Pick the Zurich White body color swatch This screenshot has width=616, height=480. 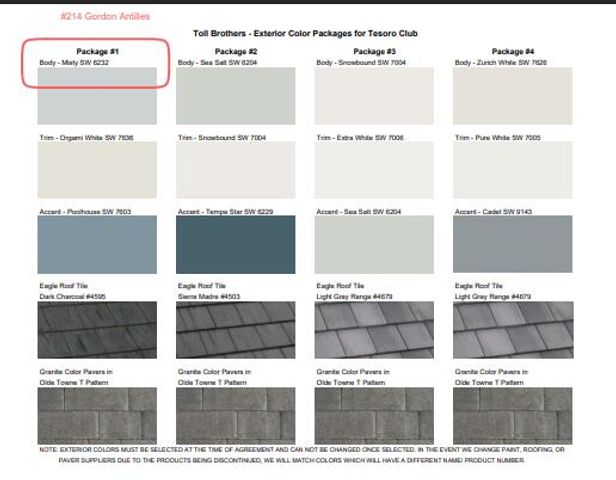513,96
